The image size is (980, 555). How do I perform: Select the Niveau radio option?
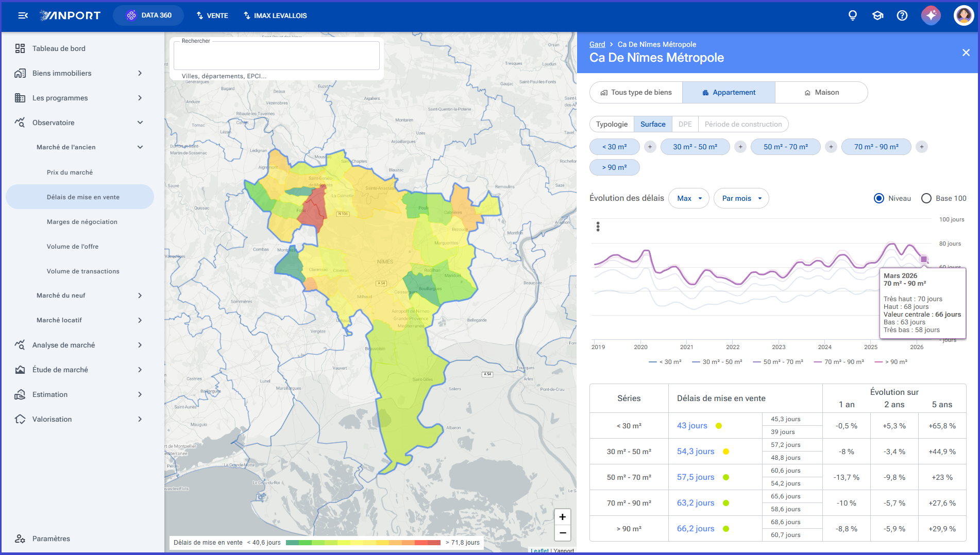(x=879, y=198)
